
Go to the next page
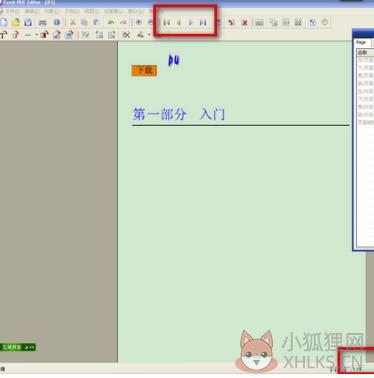[x=191, y=23]
